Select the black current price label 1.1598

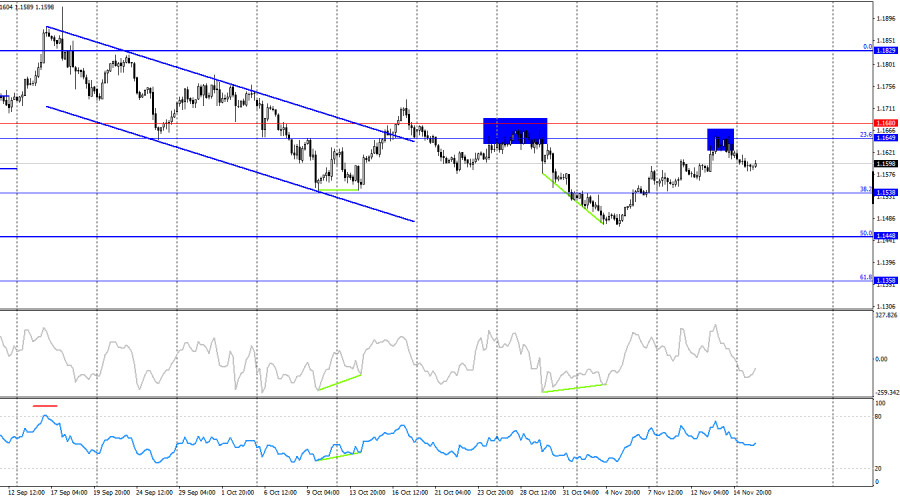[884, 163]
